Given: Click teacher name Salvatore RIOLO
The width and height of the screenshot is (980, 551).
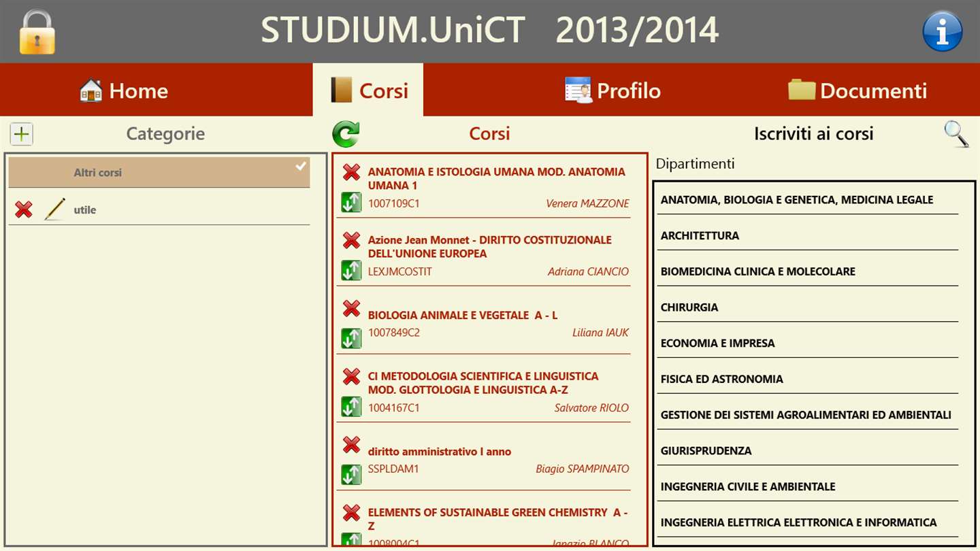Looking at the screenshot, I should coord(591,407).
